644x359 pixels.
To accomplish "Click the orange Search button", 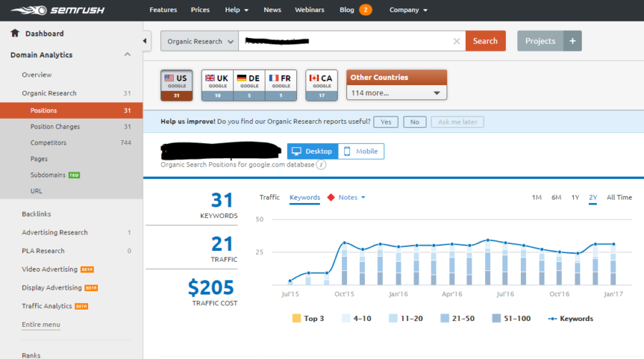I will coord(485,41).
